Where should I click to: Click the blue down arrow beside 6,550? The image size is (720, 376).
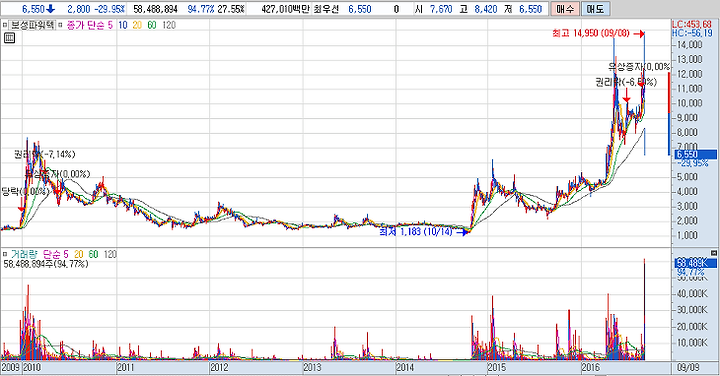pos(50,9)
